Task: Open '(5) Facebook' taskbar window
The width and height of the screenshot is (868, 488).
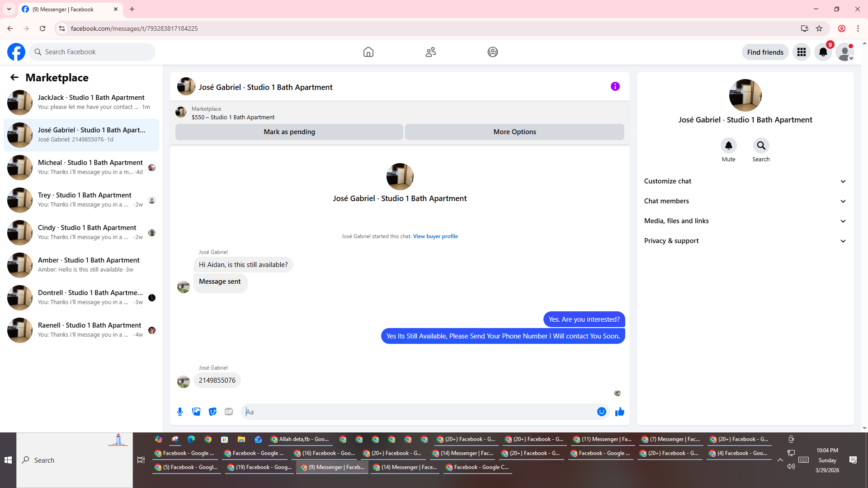Action: 186,467
